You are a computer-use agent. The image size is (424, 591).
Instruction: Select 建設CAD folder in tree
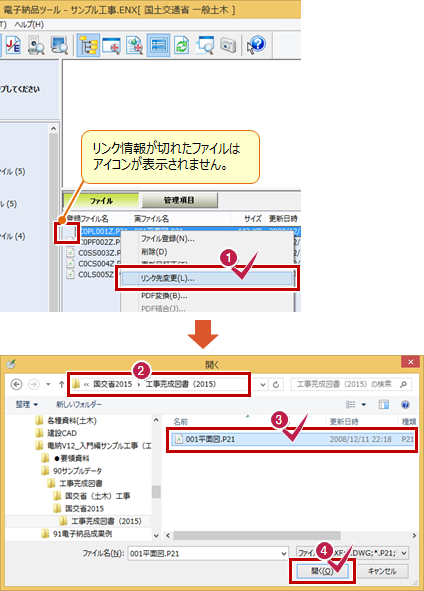(x=57, y=433)
